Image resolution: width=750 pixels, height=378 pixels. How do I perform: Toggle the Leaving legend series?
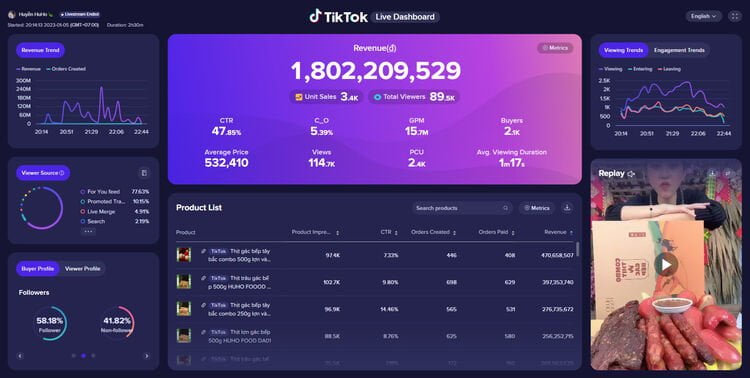click(669, 69)
